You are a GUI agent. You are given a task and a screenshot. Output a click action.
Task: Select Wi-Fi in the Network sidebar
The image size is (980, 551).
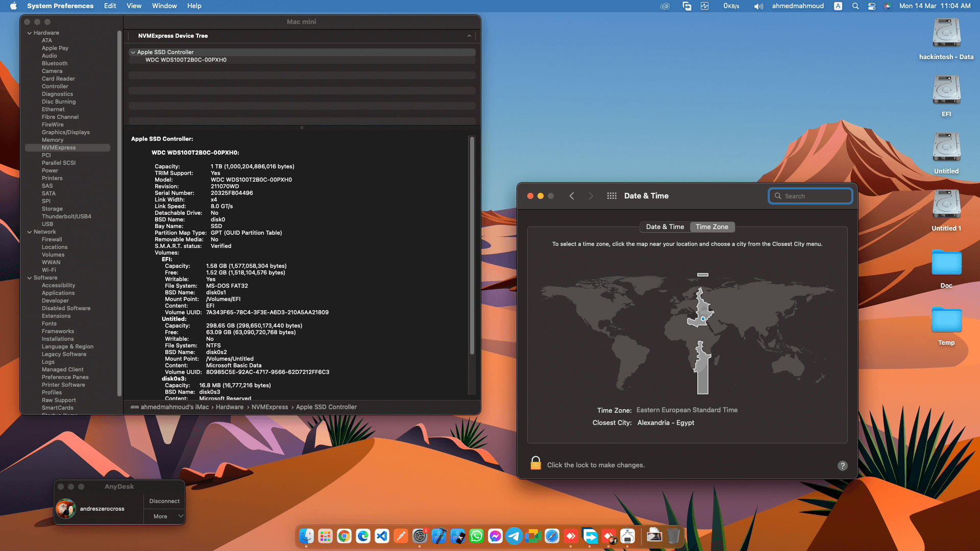[x=49, y=270]
